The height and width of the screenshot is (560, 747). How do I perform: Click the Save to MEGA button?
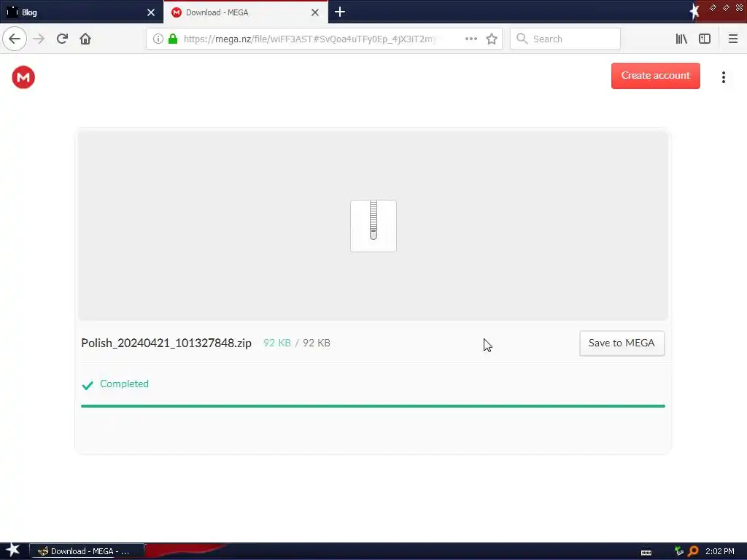(622, 343)
